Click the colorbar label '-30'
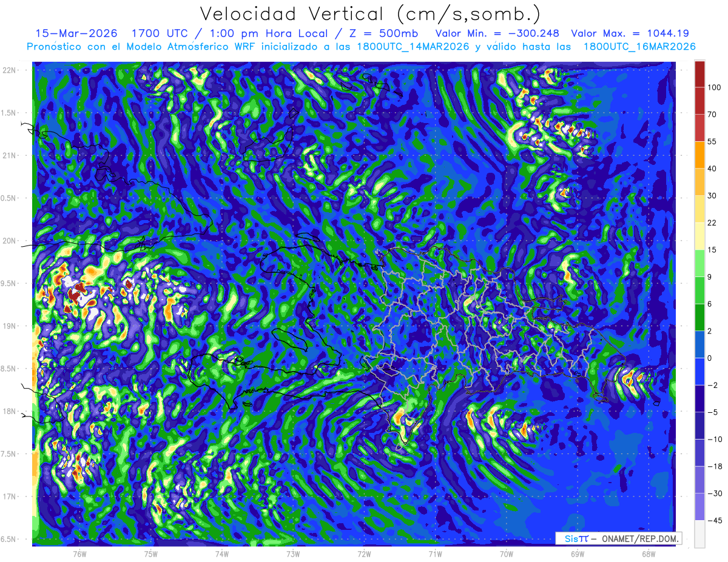The image size is (728, 562). point(714,493)
